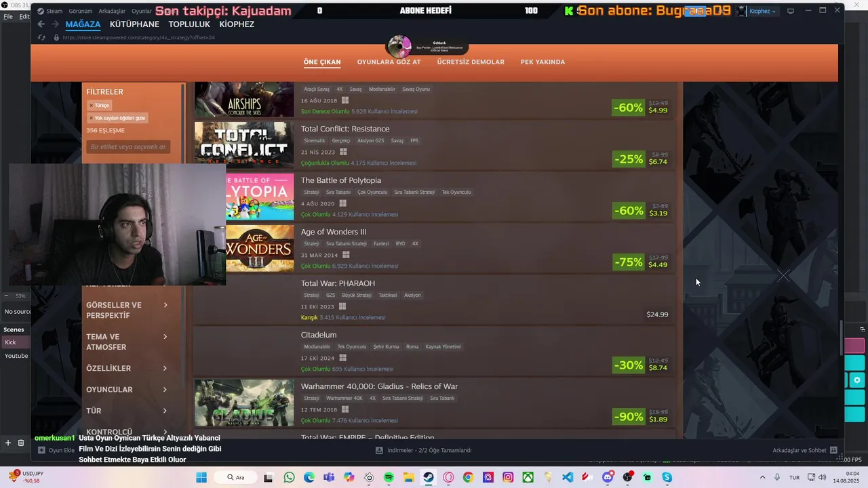Open the KİOPHEZ profile tab
The width and height of the screenshot is (868, 488).
[x=237, y=24]
